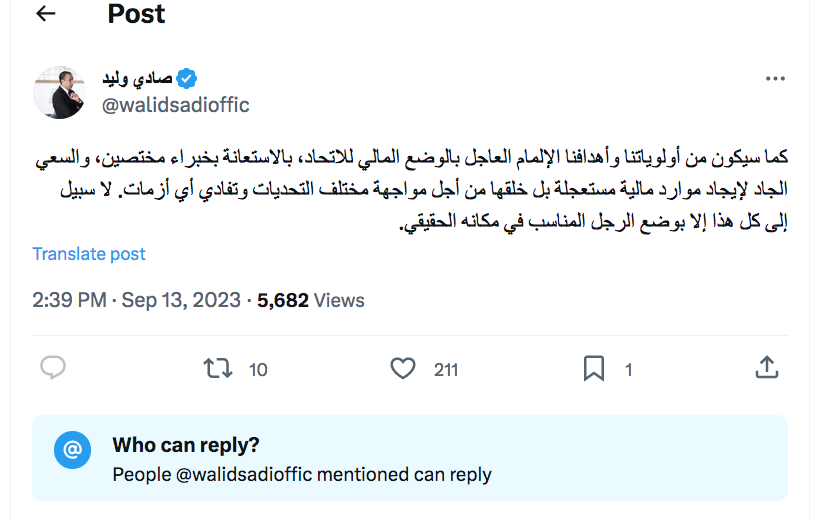This screenshot has width=814, height=522.
Task: Click the blue verified badge
Action: tap(187, 78)
